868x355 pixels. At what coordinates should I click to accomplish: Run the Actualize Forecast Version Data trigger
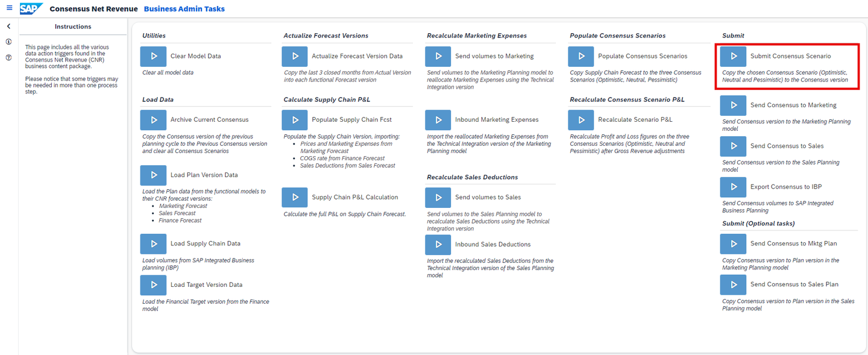pyautogui.click(x=295, y=56)
